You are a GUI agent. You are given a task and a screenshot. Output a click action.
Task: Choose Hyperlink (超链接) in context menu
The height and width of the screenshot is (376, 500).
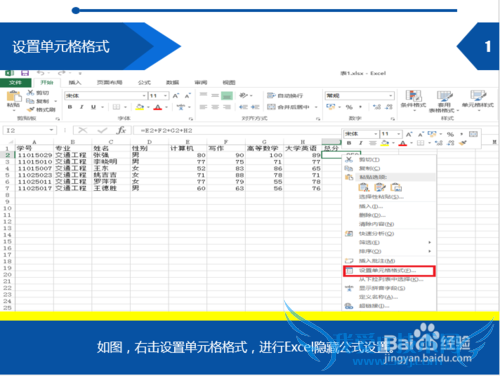coord(389,306)
